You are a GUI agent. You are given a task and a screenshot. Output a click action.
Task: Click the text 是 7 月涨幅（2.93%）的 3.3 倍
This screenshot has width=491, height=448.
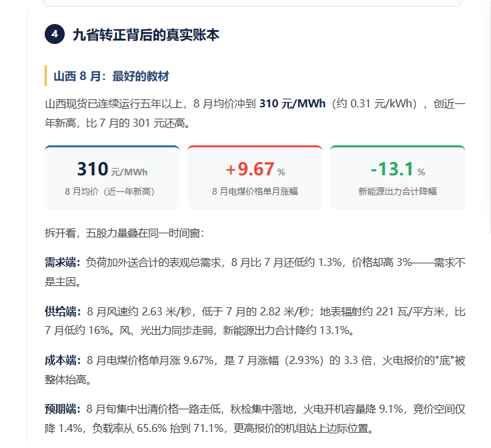click(x=297, y=360)
